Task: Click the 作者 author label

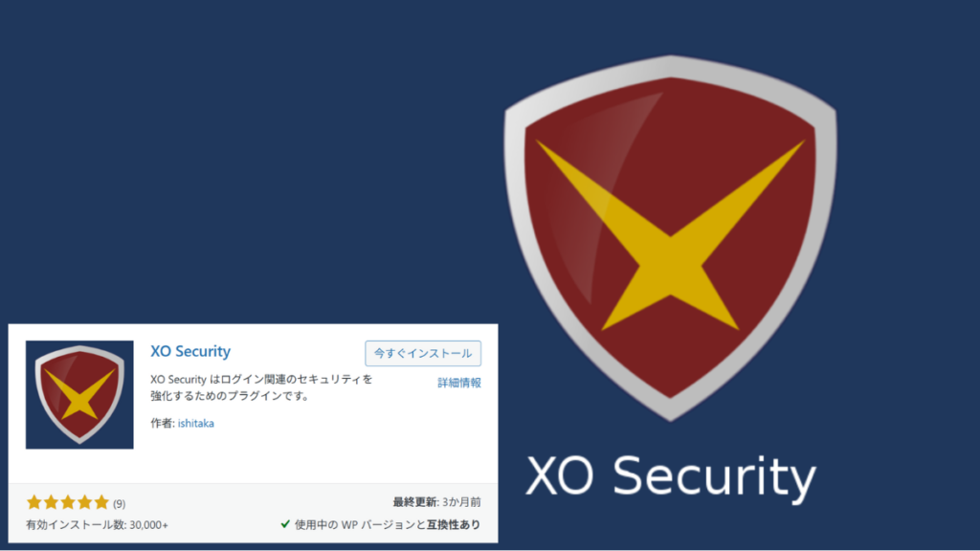Action: tap(162, 423)
